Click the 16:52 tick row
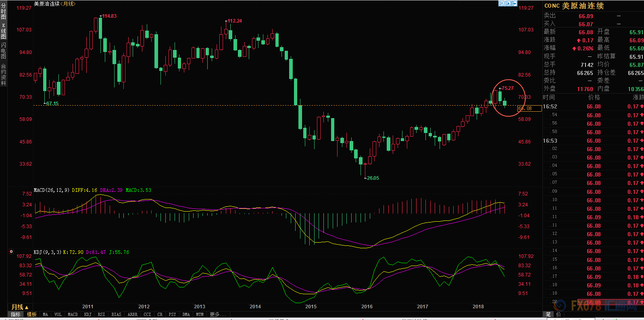Screen dimensions: 644x320 [593, 106]
